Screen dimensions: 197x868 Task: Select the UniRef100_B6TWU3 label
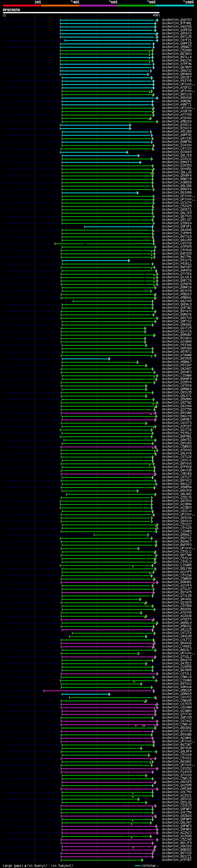pos(177,54)
